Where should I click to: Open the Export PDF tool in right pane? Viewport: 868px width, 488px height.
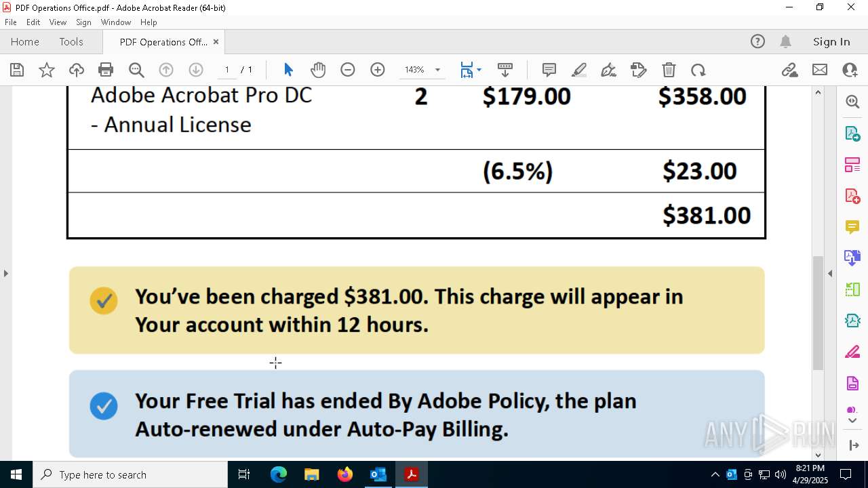click(x=852, y=134)
